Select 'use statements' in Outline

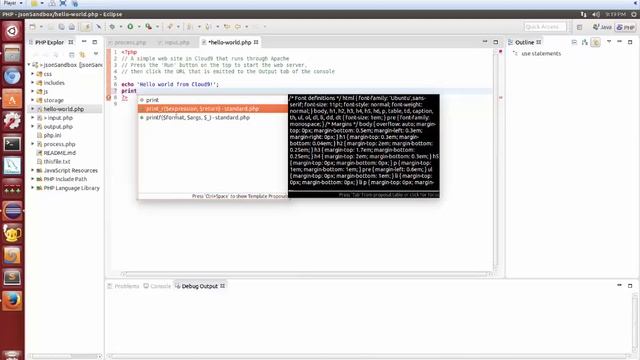click(x=541, y=53)
